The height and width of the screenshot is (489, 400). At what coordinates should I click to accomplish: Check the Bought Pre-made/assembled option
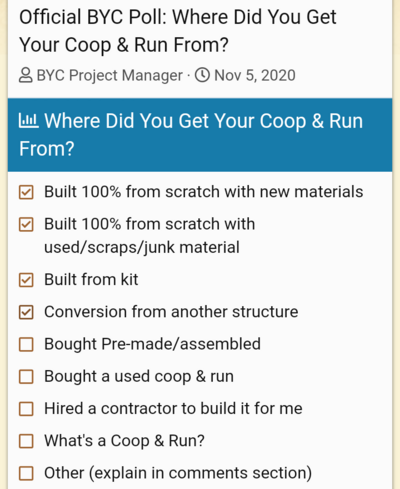click(26, 345)
